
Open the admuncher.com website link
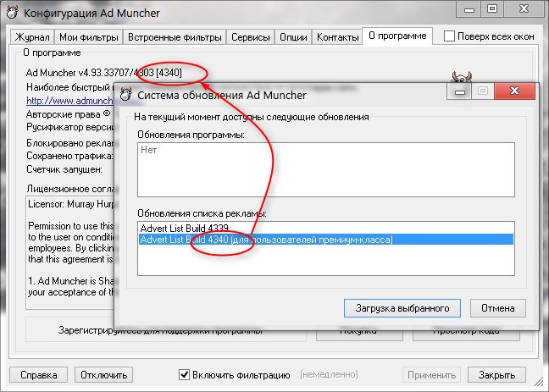(x=69, y=98)
